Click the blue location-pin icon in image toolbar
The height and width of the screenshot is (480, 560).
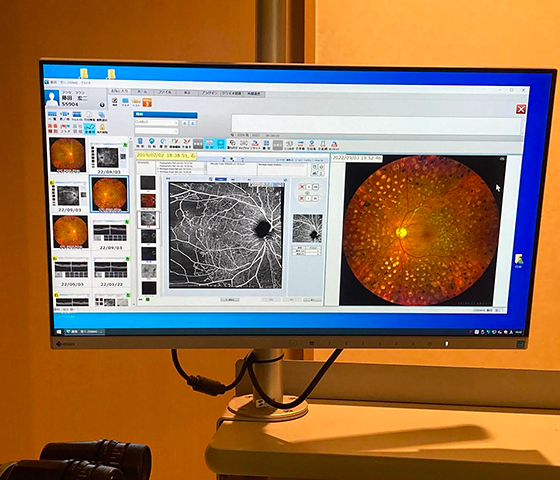(x=152, y=142)
